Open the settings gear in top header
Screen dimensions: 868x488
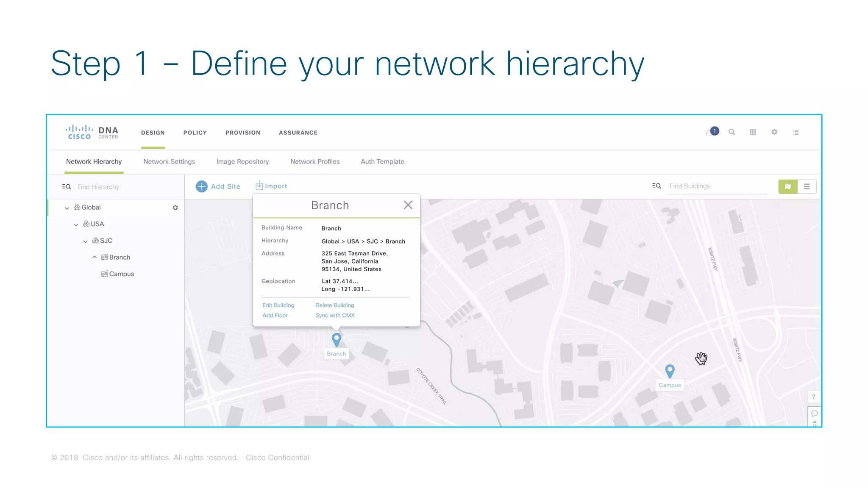click(774, 132)
